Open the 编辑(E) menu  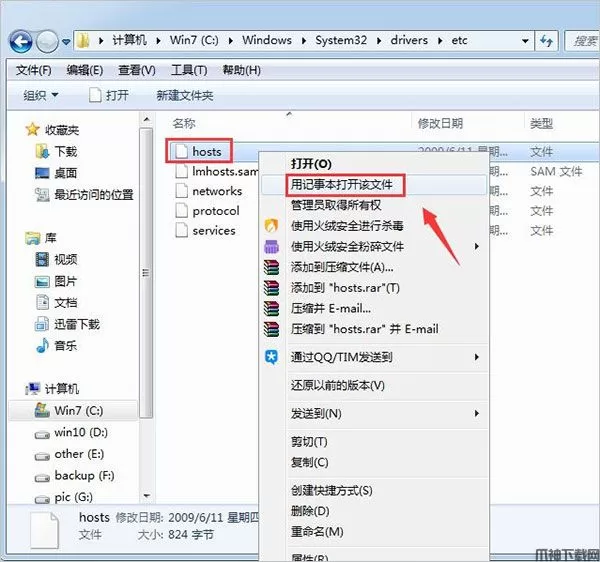coord(85,70)
